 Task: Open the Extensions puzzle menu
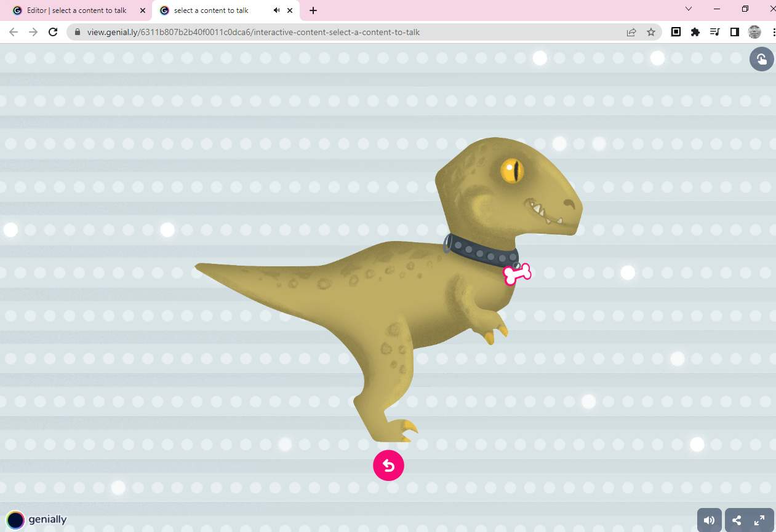[x=695, y=32]
